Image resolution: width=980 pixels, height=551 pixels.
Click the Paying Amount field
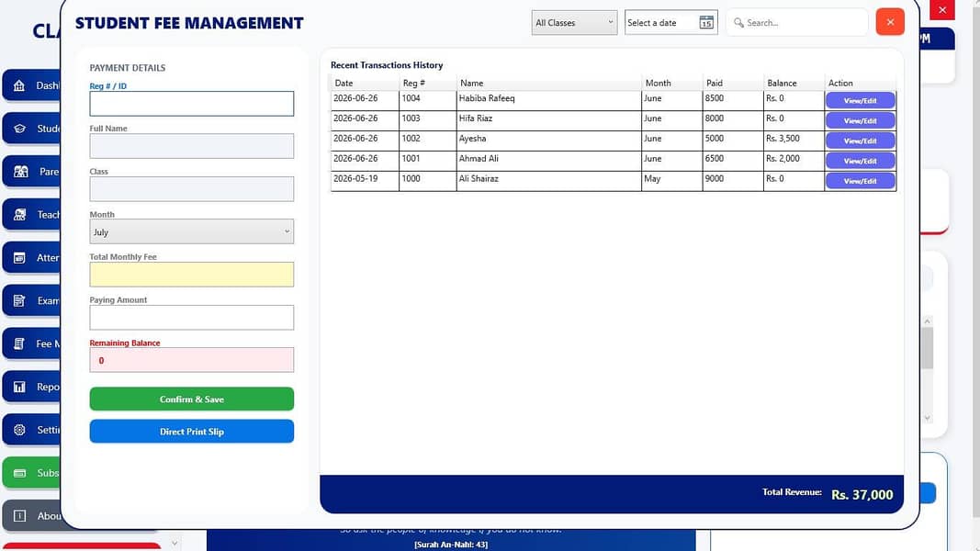click(x=191, y=318)
